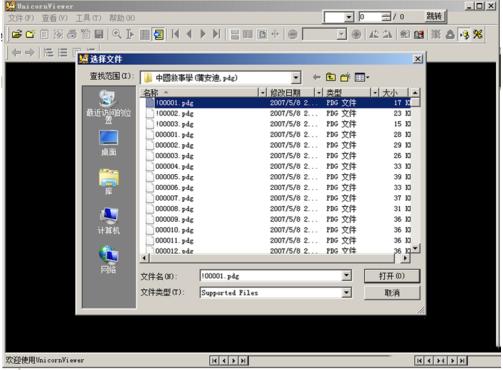This screenshot has width=503, height=370.
Task: Click the 打开(O) button
Action: point(392,276)
